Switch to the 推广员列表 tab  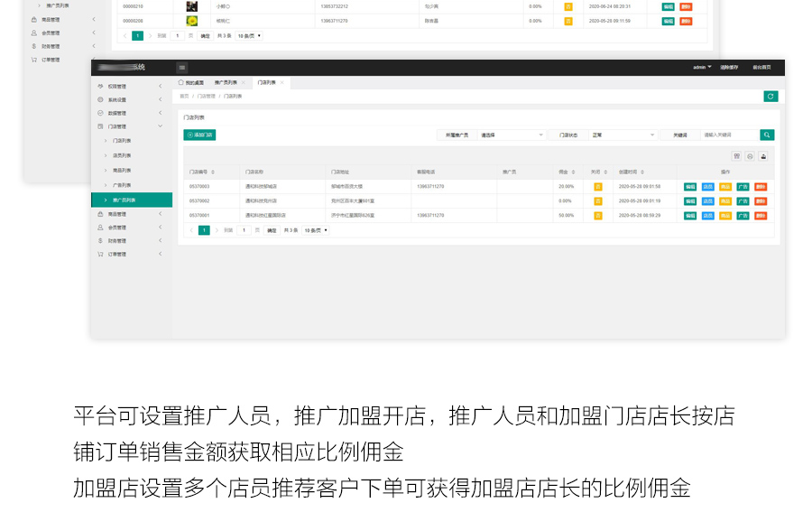226,82
